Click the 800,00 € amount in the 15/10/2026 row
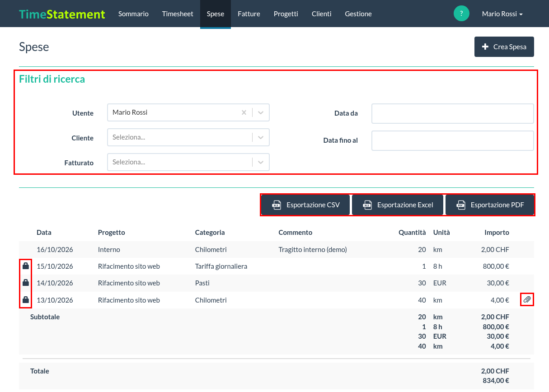This screenshot has height=392, width=549. (x=496, y=266)
